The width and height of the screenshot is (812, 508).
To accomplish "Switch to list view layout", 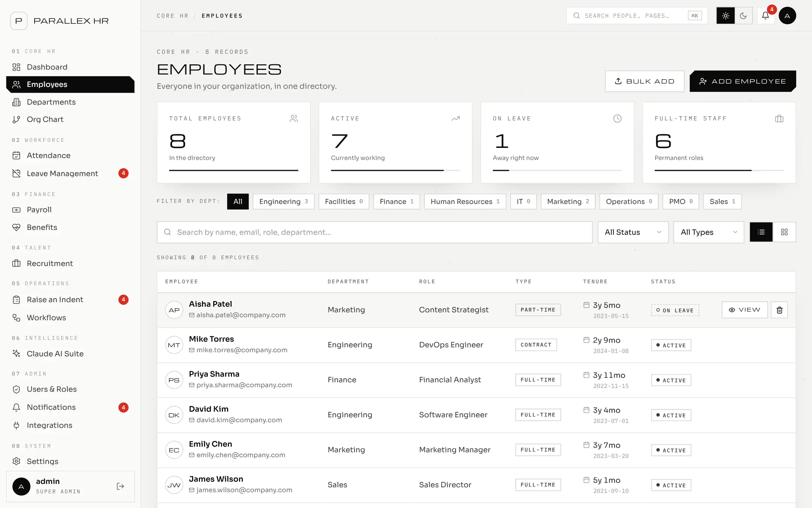I will pos(761,232).
